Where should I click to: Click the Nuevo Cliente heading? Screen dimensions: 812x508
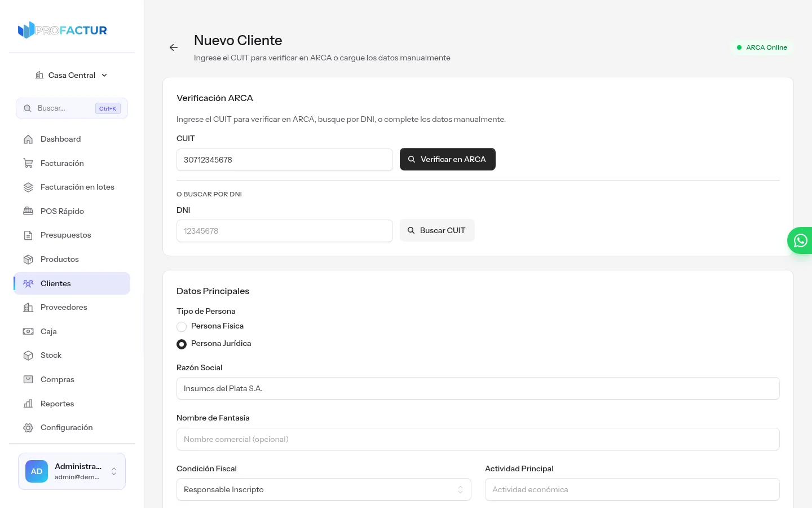pyautogui.click(x=238, y=41)
